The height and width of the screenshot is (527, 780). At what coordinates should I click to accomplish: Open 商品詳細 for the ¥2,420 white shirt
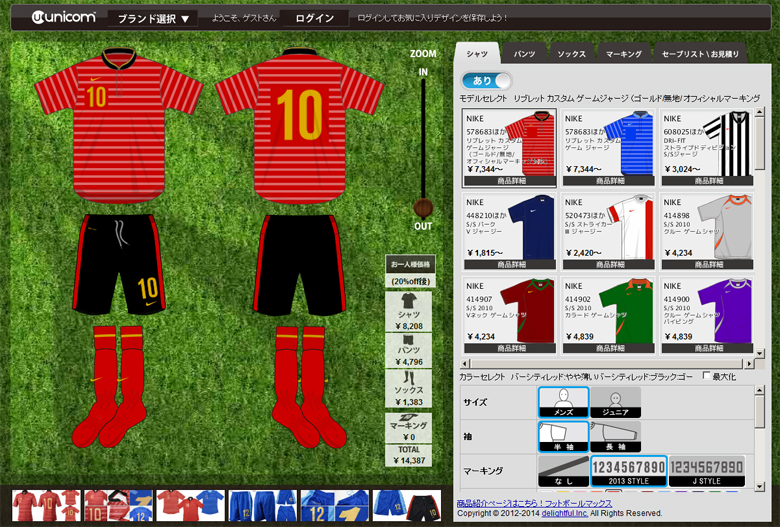pos(609,265)
